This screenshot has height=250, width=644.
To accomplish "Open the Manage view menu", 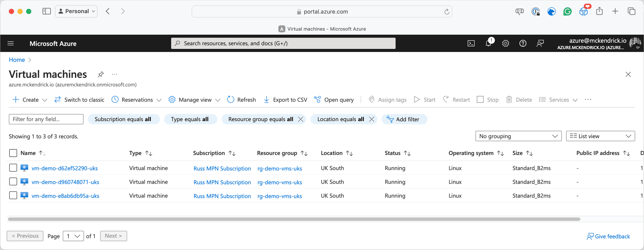I will [194, 100].
